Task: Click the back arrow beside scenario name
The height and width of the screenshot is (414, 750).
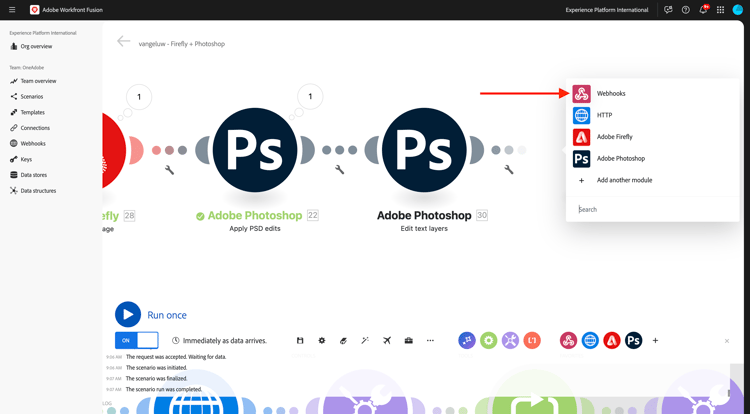Action: [x=123, y=42]
